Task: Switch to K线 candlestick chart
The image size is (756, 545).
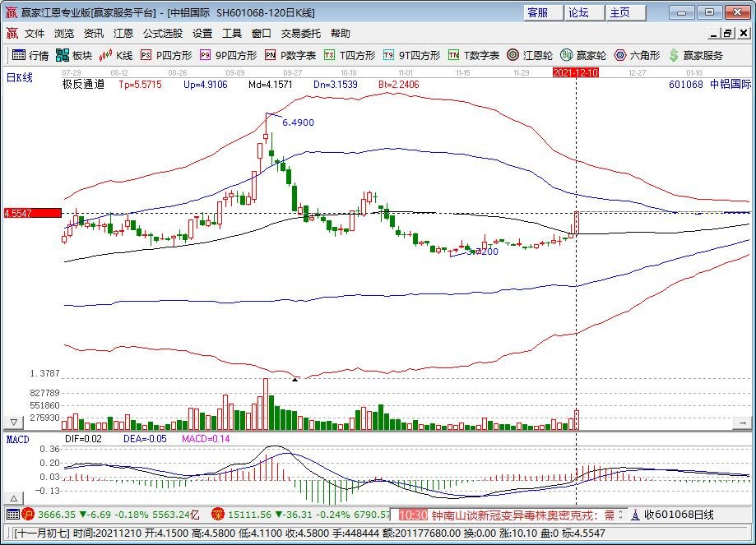Action: (116, 55)
